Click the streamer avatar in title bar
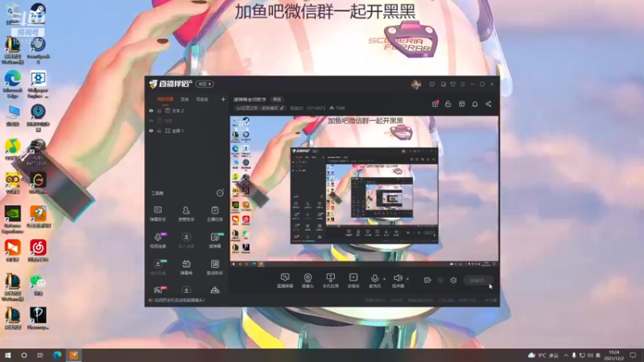The image size is (644, 362). [416, 84]
